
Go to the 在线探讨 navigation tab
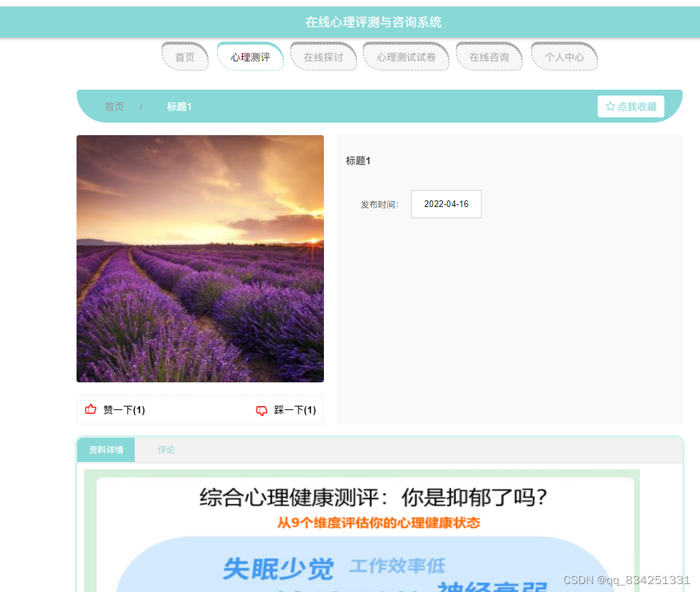click(324, 57)
